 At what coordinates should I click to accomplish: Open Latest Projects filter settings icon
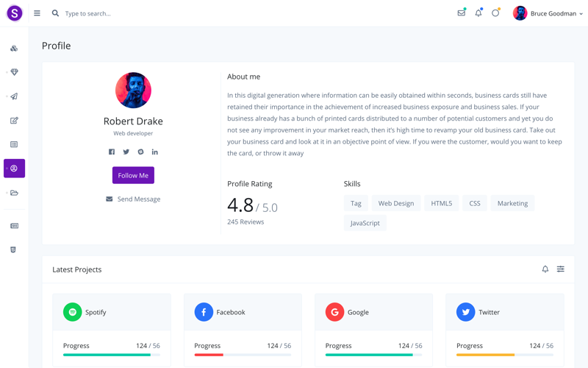tap(561, 269)
